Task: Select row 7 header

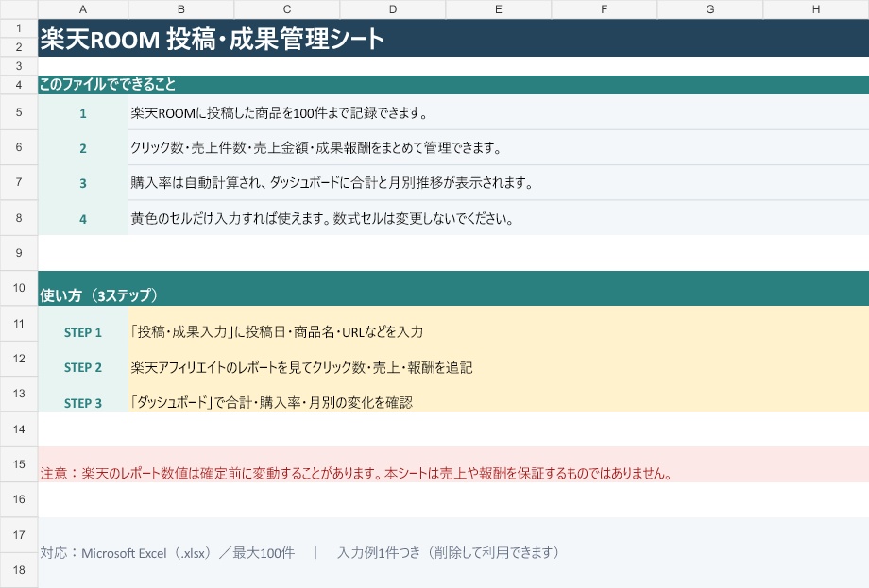Action: [19, 182]
